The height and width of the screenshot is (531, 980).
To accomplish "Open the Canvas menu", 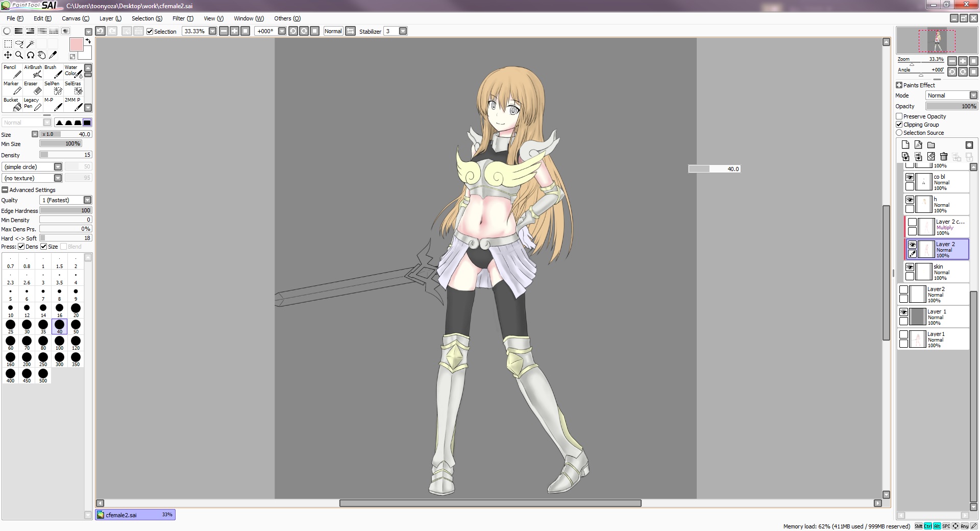I will pyautogui.click(x=76, y=18).
